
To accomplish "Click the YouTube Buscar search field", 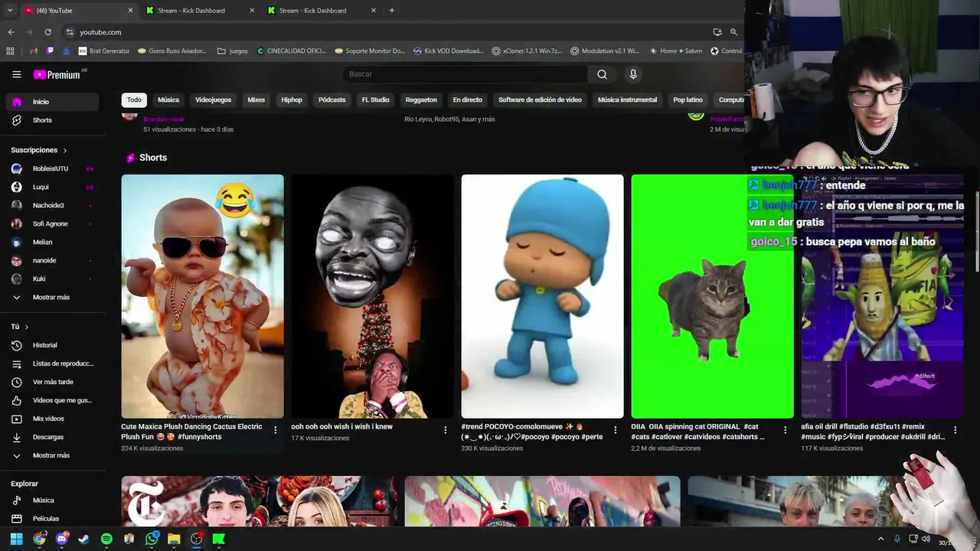I will [465, 74].
